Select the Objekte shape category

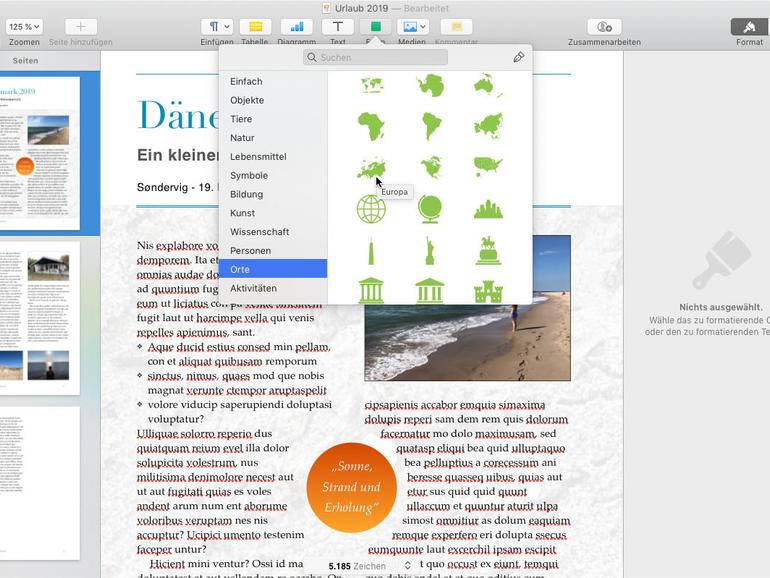pos(273,100)
